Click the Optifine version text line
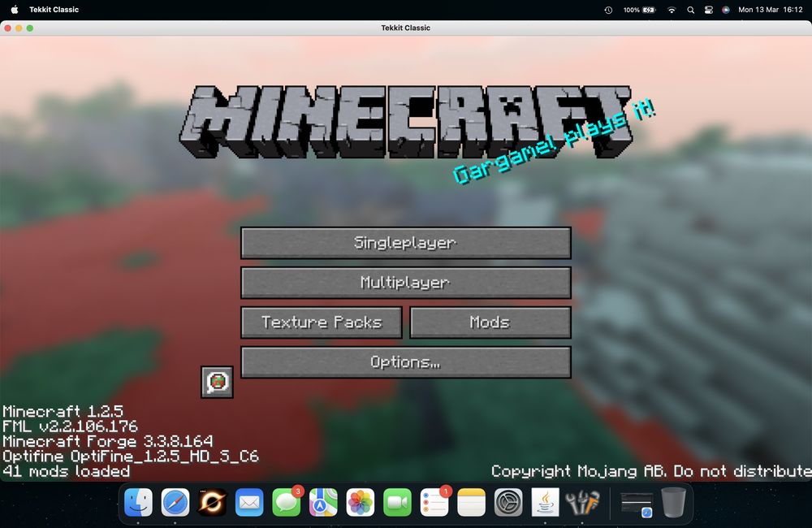812x528 pixels. (130, 457)
